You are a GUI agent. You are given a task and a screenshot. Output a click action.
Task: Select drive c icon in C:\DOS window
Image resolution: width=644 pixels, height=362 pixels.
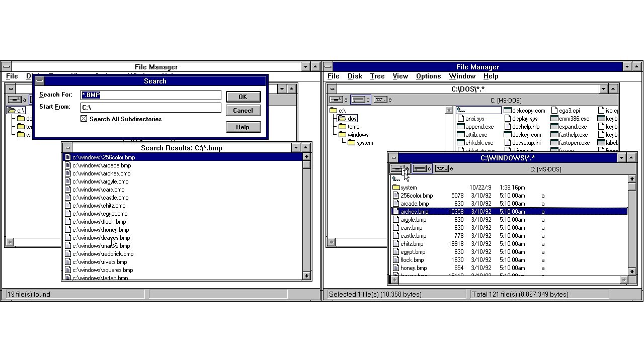point(358,100)
